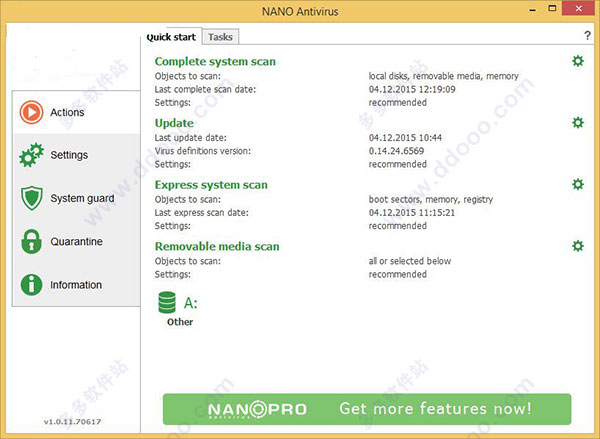Open the Quarantine sidebar label
This screenshot has height=439, width=600.
click(77, 242)
